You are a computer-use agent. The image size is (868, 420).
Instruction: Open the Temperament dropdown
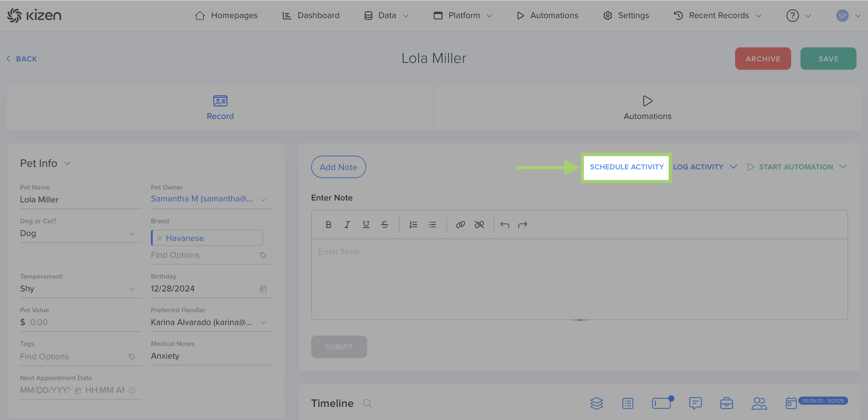[132, 289]
